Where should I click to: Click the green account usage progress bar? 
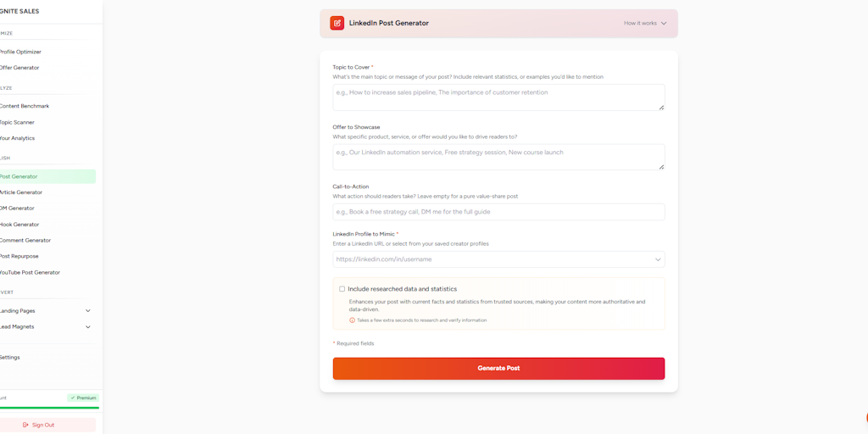(x=48, y=408)
